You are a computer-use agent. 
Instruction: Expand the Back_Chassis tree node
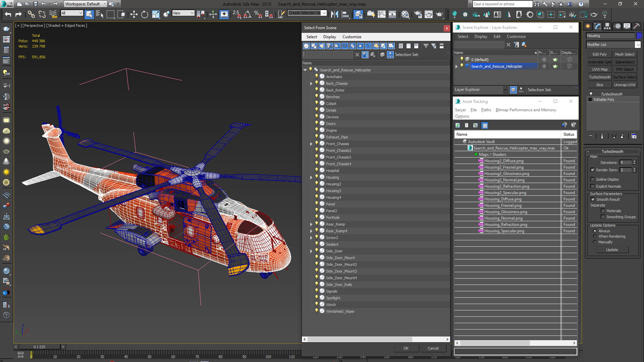pos(311,83)
